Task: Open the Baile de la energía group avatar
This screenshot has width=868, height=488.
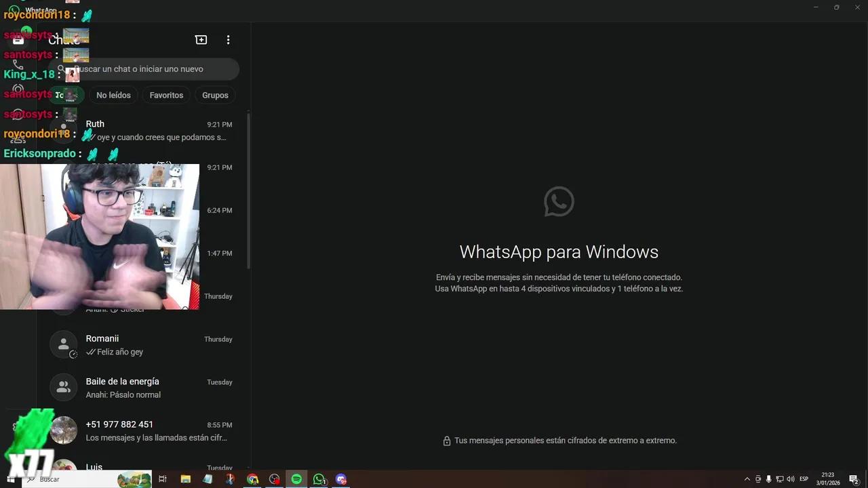Action: [64, 387]
